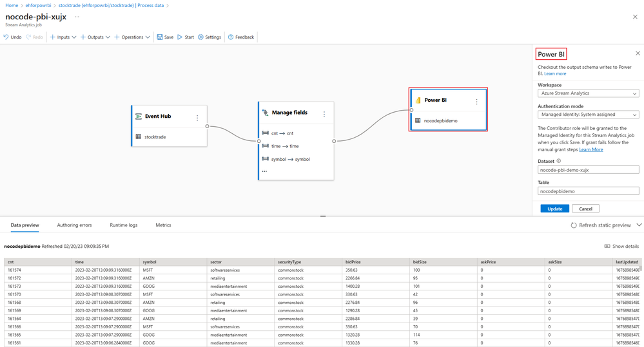
Task: Click Refresh static preview
Action: 600,225
